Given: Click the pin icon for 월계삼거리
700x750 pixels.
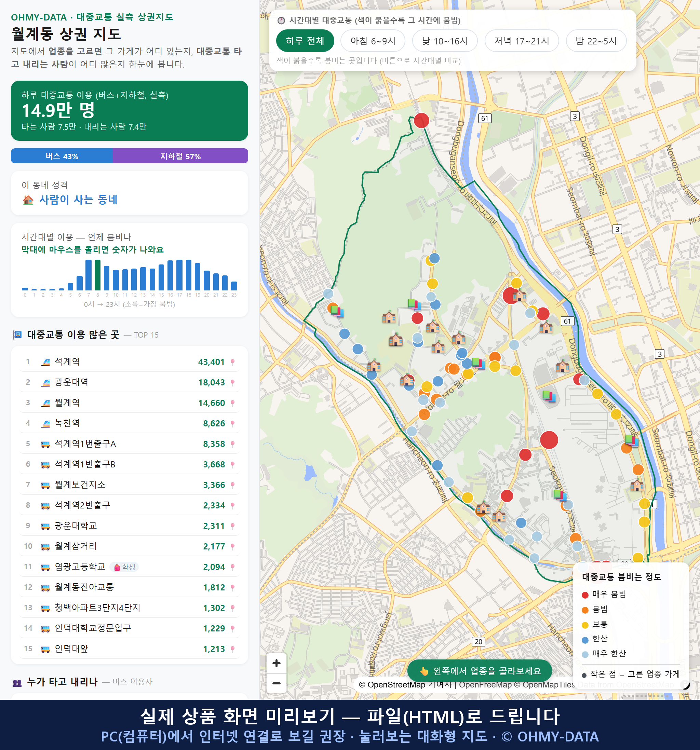Looking at the screenshot, I should pos(232,547).
